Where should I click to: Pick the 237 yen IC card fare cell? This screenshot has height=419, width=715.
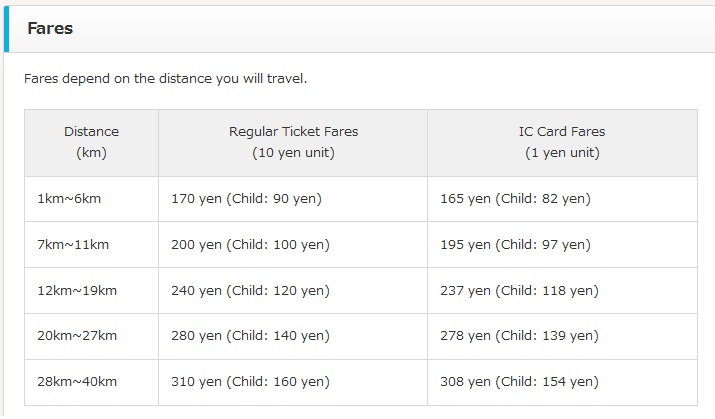519,291
